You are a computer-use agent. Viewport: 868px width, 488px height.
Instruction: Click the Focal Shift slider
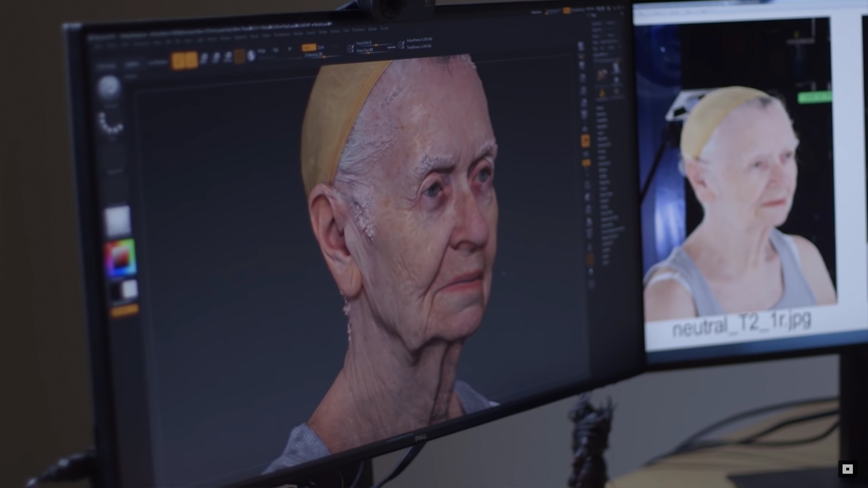(374, 43)
